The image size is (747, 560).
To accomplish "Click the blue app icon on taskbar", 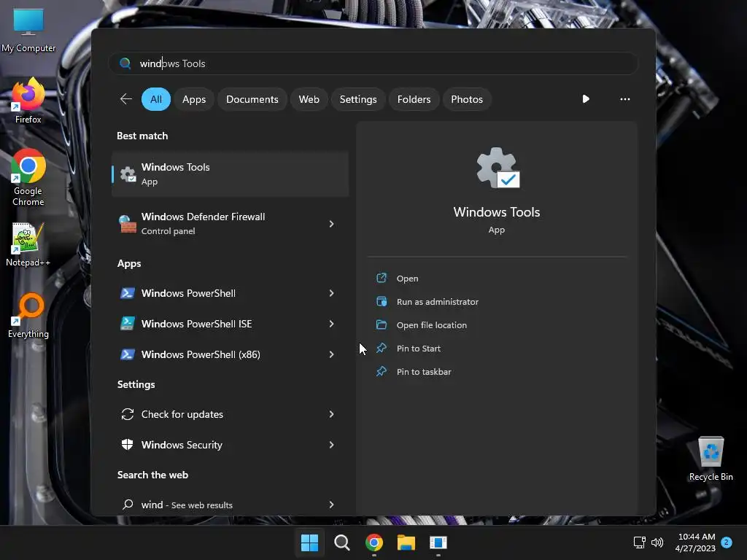I will click(438, 542).
